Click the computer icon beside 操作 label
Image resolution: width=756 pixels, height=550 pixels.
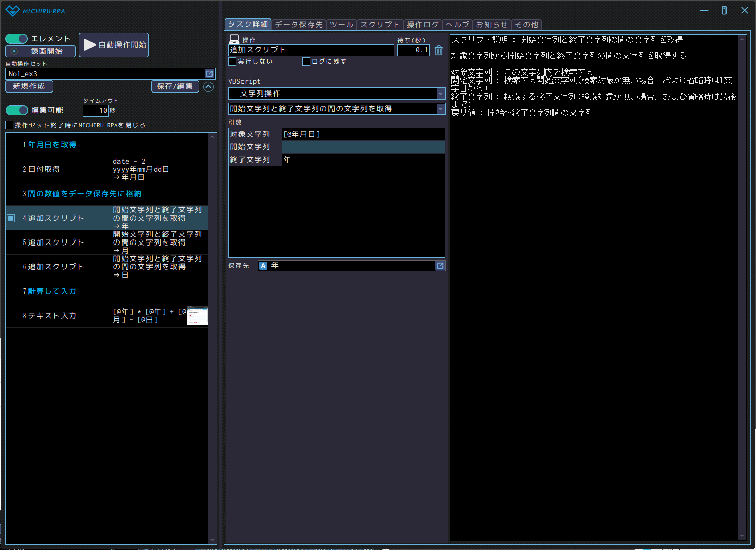pos(234,39)
